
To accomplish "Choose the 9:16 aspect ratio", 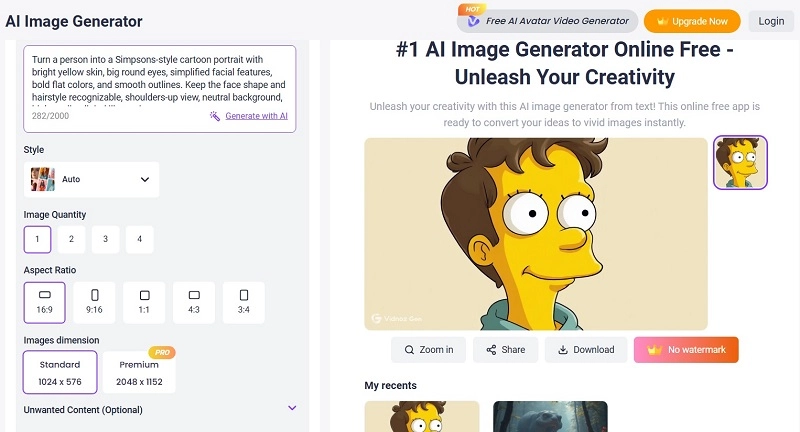I will [x=94, y=302].
